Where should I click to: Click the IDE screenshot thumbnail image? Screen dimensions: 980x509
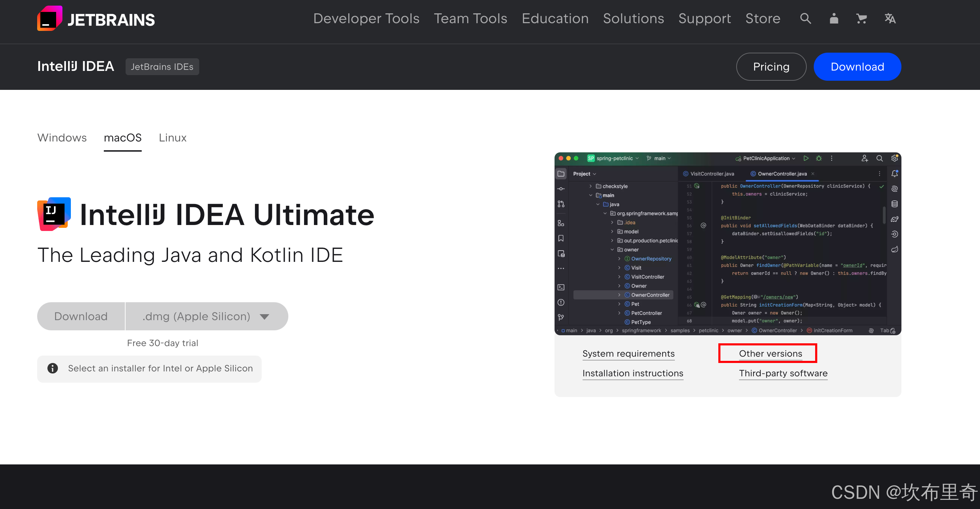(x=727, y=244)
